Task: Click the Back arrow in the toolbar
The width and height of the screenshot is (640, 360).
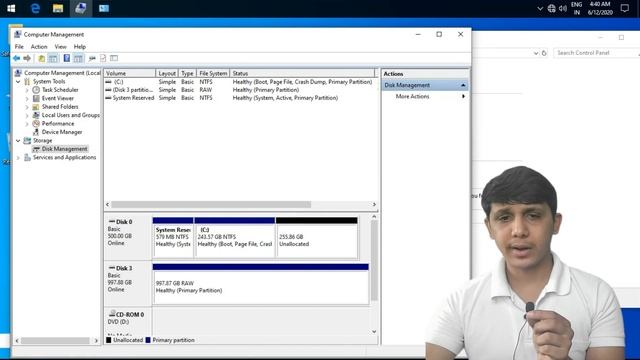Action: tap(16, 58)
